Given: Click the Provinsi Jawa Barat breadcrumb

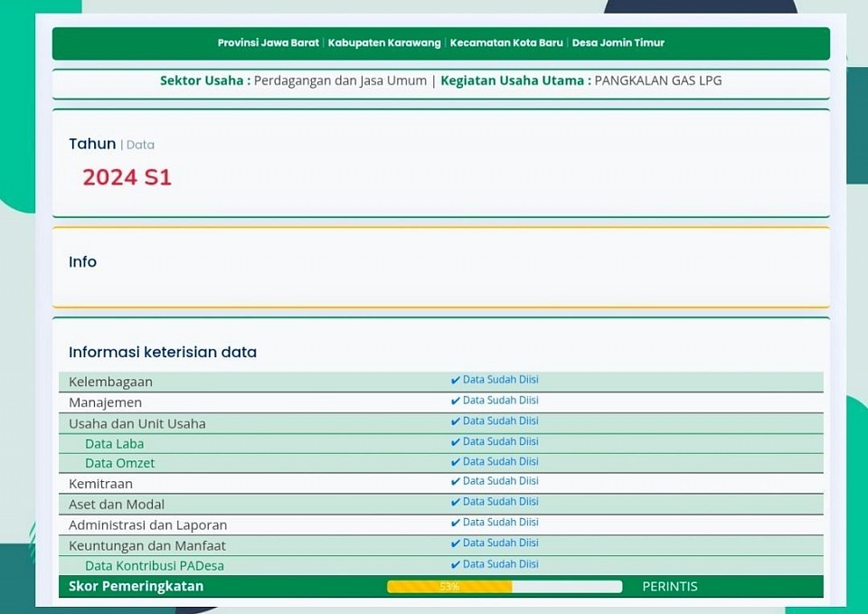Looking at the screenshot, I should 268,43.
